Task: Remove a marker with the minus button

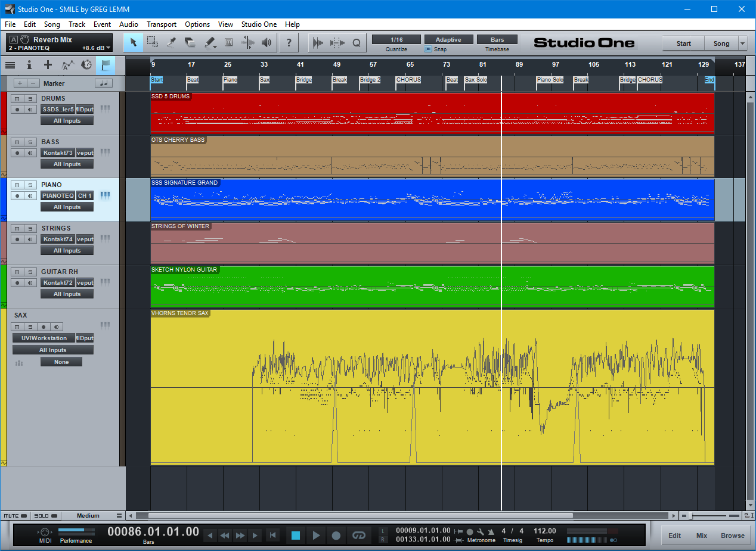Action: 34,83
